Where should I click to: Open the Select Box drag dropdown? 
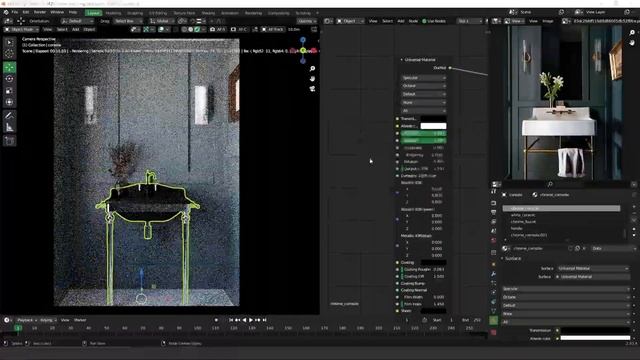129,21
